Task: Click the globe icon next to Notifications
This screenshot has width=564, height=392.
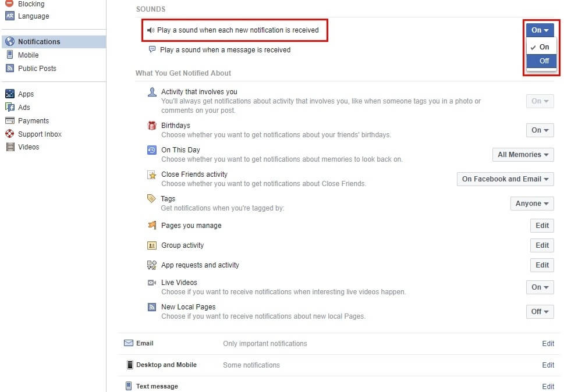Action: click(10, 41)
